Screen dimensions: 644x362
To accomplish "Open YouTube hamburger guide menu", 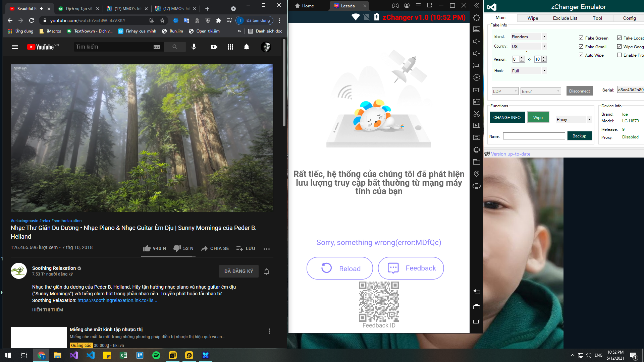I will 15,47.
